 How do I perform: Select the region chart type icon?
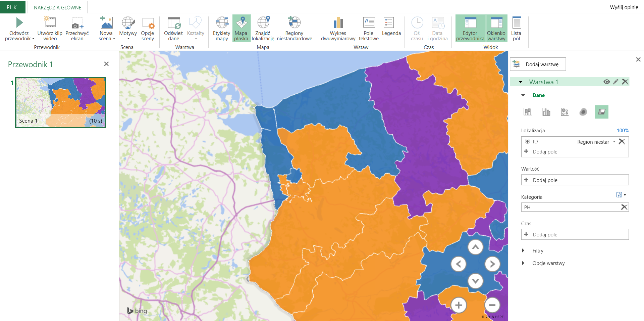coord(601,112)
